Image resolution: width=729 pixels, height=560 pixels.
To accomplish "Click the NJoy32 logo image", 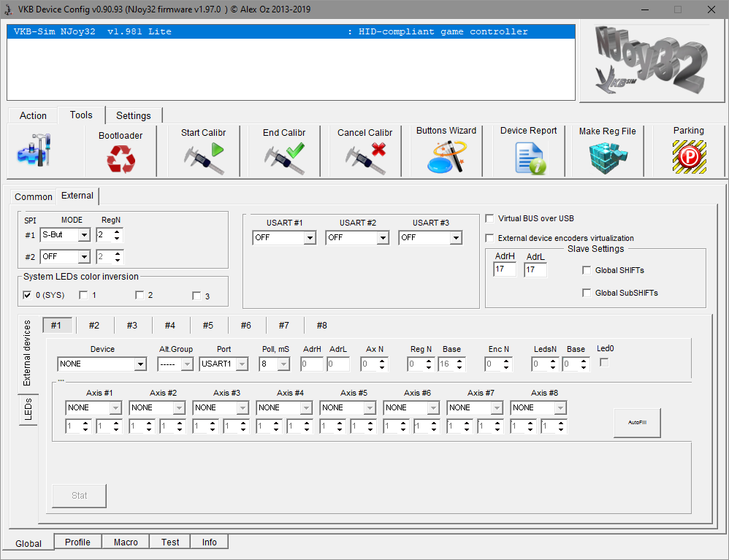I will click(x=652, y=61).
